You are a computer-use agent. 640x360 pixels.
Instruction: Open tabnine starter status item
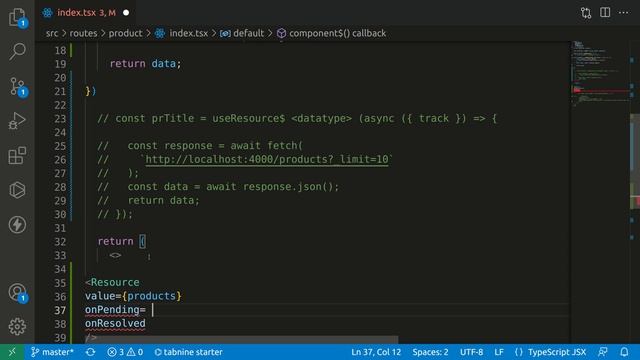point(188,352)
